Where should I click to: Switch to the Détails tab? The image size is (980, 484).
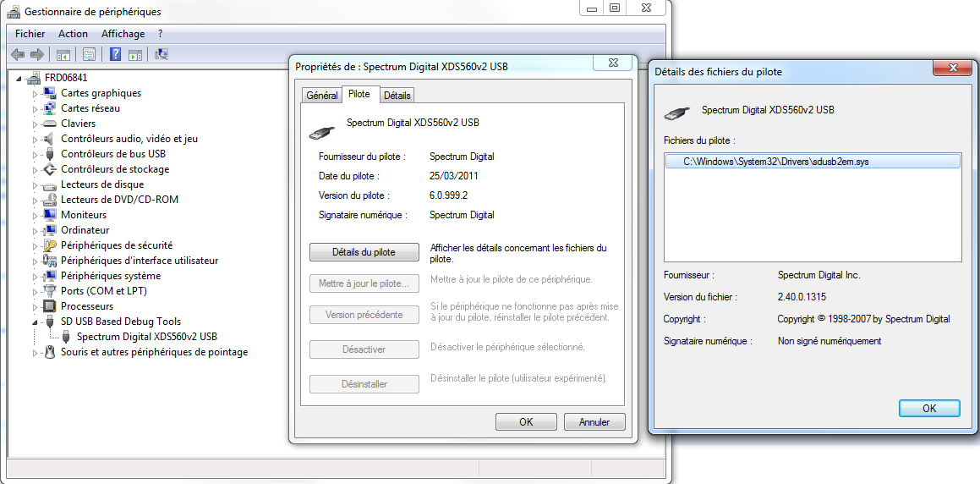click(x=397, y=96)
